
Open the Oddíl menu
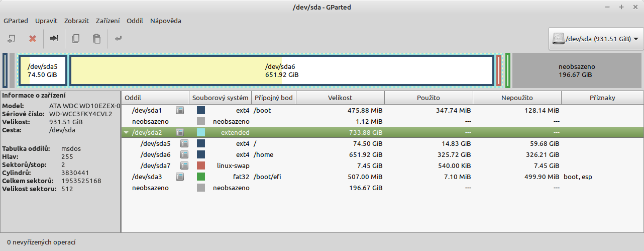pyautogui.click(x=135, y=21)
